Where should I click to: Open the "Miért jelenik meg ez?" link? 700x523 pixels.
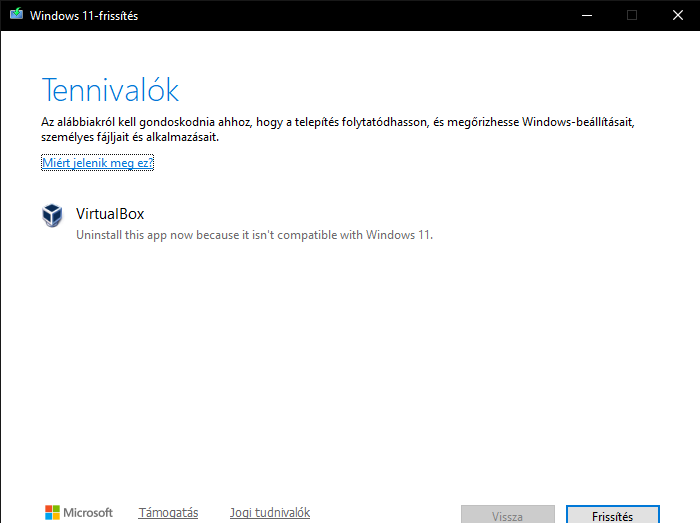tap(97, 162)
